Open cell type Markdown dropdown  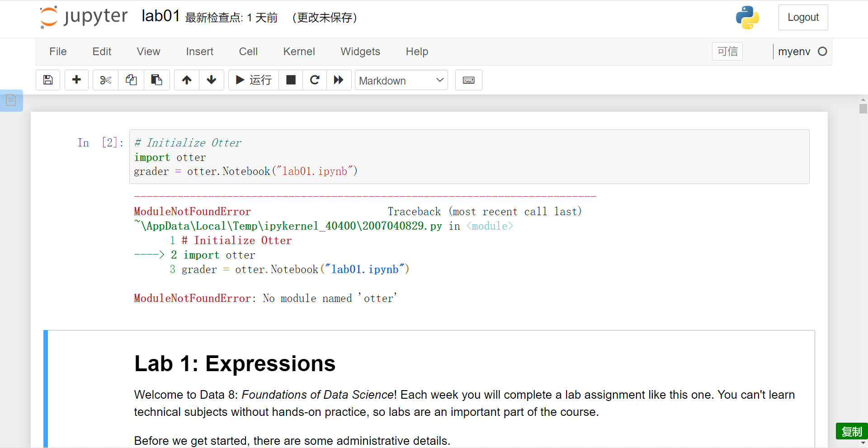click(x=401, y=80)
